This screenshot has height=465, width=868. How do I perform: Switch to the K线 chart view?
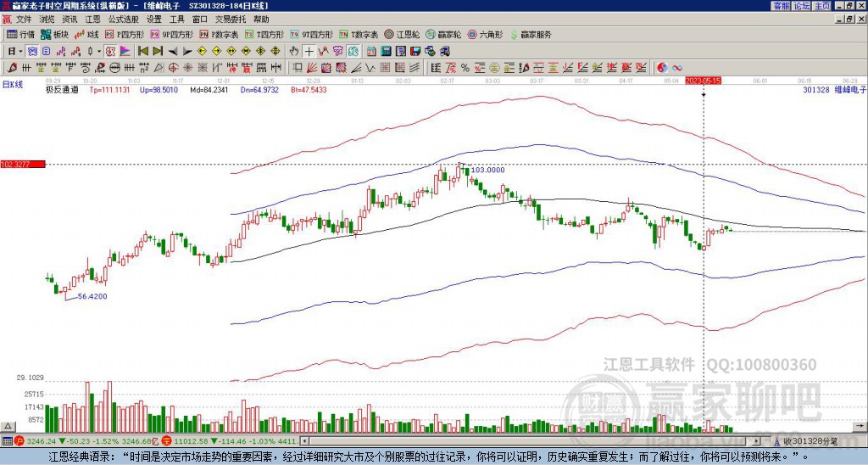(86, 34)
